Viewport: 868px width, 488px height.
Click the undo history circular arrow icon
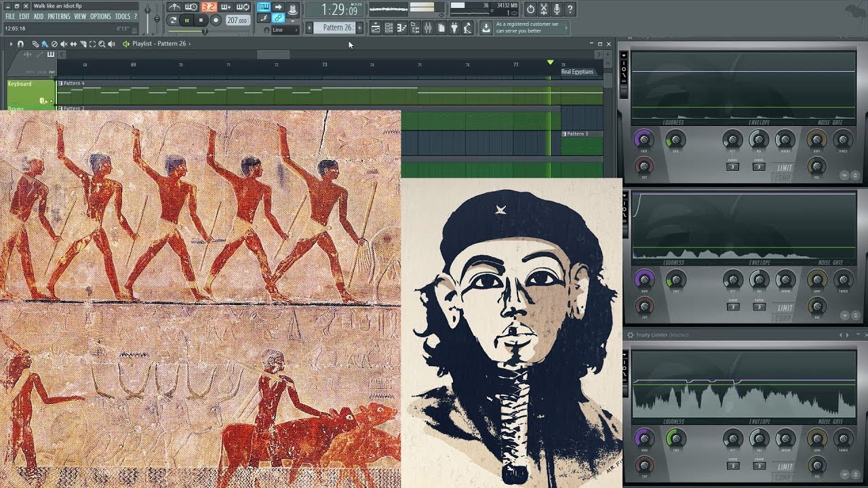(x=530, y=9)
